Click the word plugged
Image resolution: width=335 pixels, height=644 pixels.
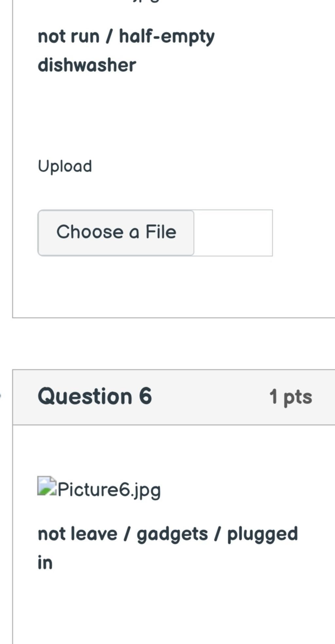click(262, 534)
